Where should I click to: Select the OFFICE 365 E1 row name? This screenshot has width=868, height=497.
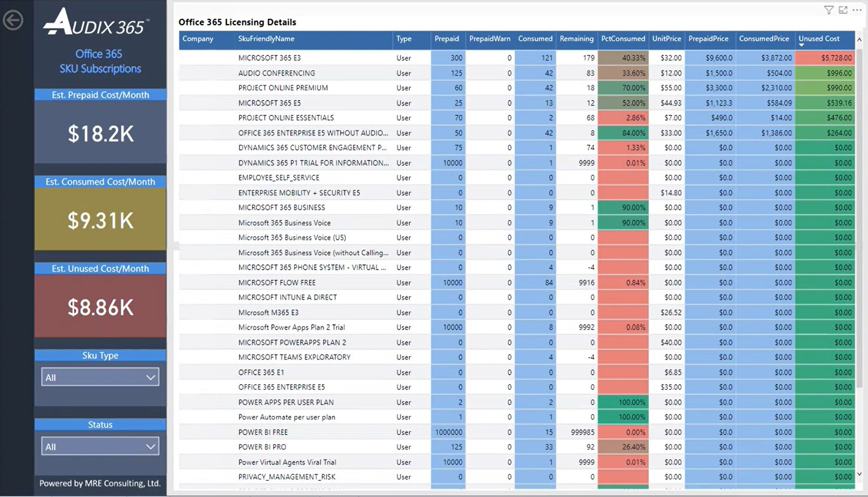click(261, 373)
